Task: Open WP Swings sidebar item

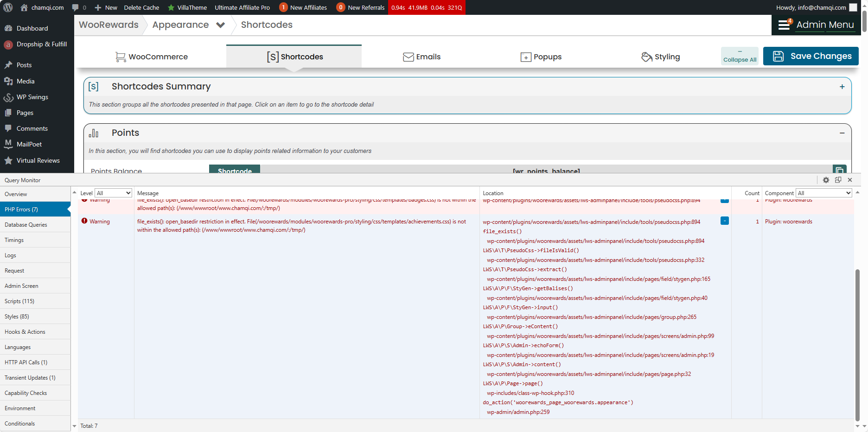Action: tap(32, 97)
